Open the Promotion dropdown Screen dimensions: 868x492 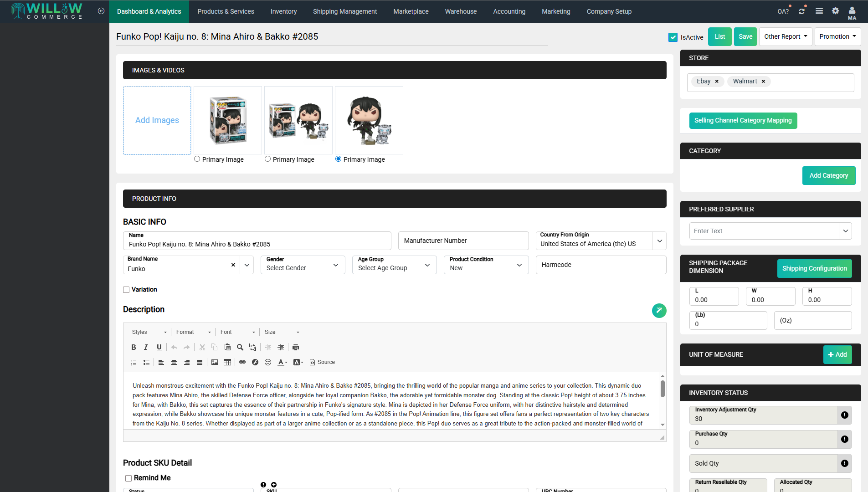837,36
